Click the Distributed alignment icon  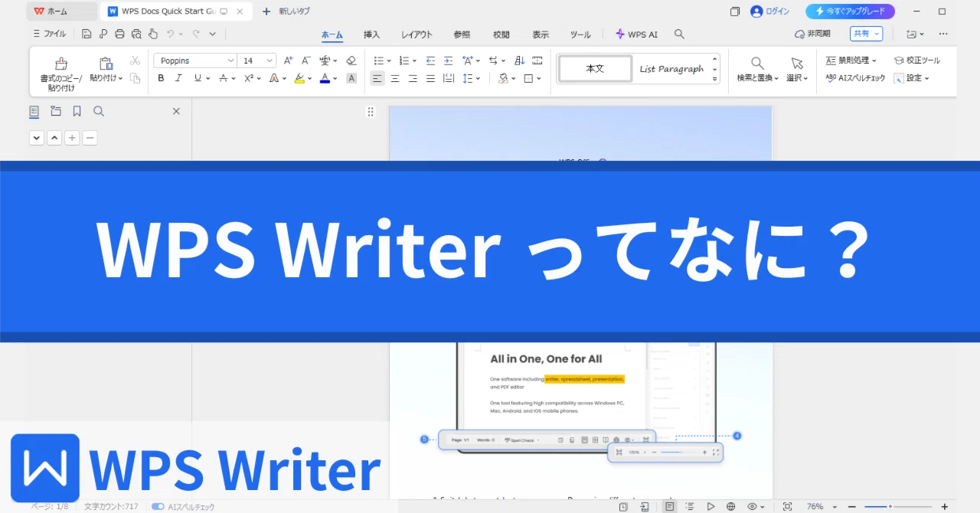pyautogui.click(x=448, y=78)
